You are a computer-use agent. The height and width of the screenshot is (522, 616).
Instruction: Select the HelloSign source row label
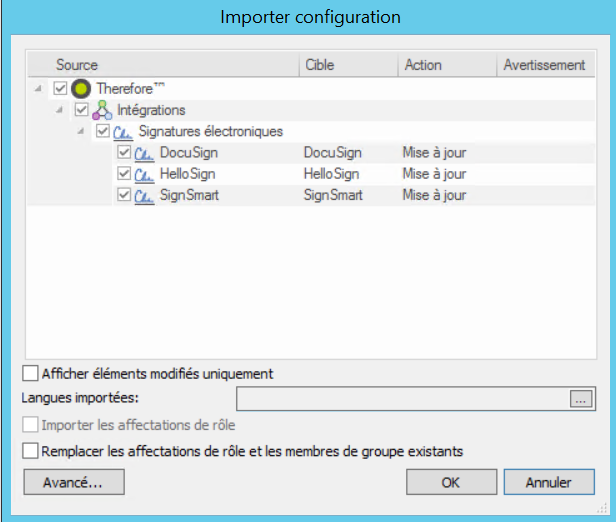[x=187, y=174]
